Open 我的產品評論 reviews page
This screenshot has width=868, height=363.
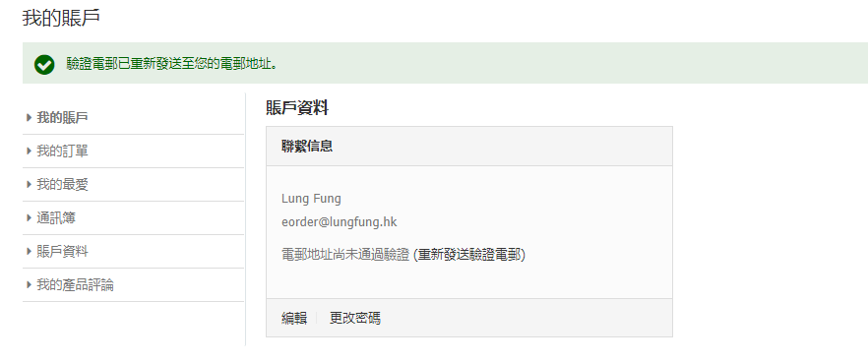pos(75,285)
